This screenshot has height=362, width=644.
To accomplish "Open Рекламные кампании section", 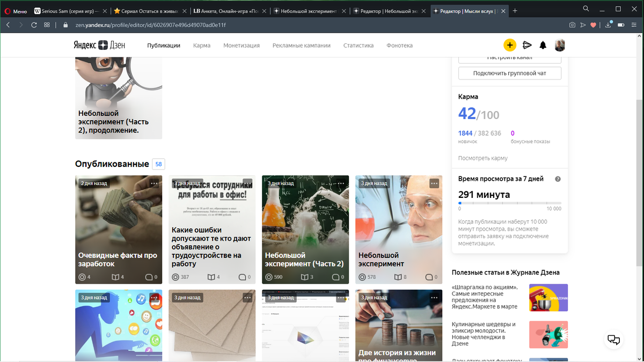I will [x=302, y=46].
